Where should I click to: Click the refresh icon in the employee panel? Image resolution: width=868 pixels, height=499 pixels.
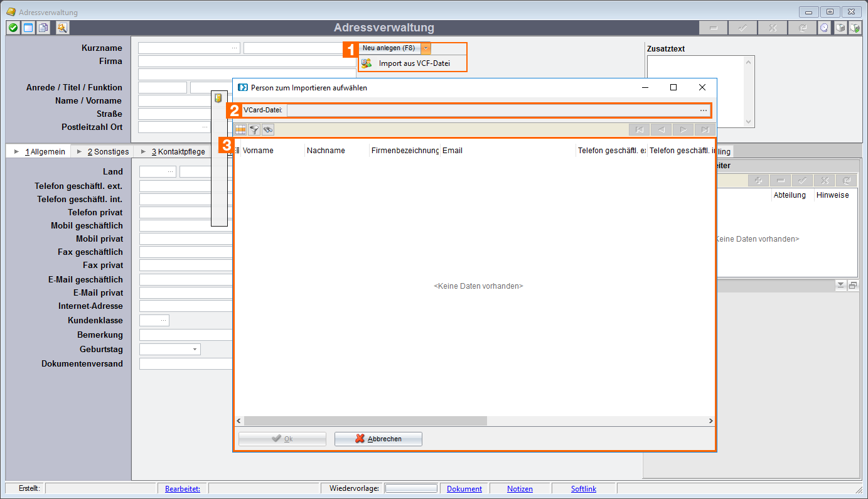(x=847, y=180)
